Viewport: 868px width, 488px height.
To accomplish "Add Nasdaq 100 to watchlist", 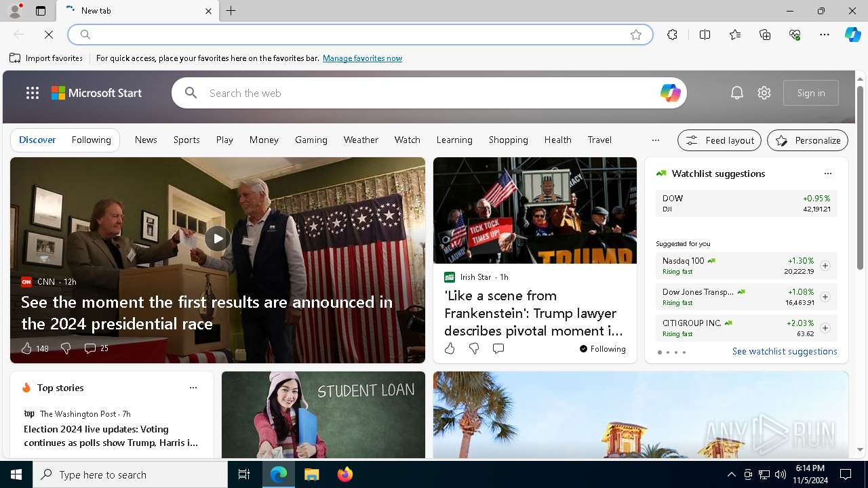I will click(825, 266).
